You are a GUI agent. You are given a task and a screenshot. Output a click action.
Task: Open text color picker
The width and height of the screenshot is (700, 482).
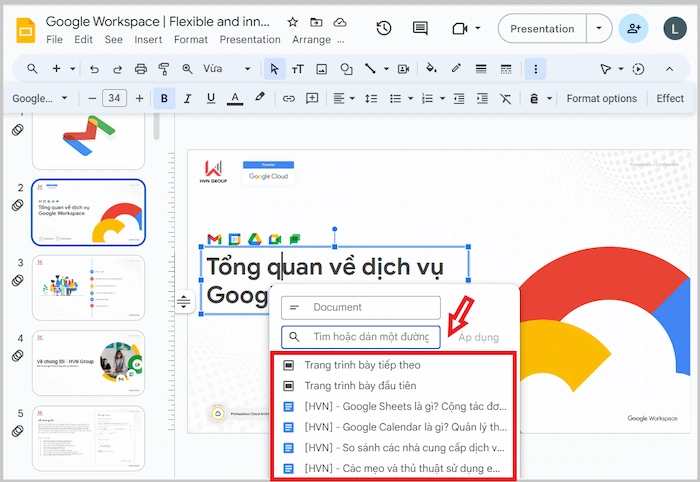coord(235,98)
